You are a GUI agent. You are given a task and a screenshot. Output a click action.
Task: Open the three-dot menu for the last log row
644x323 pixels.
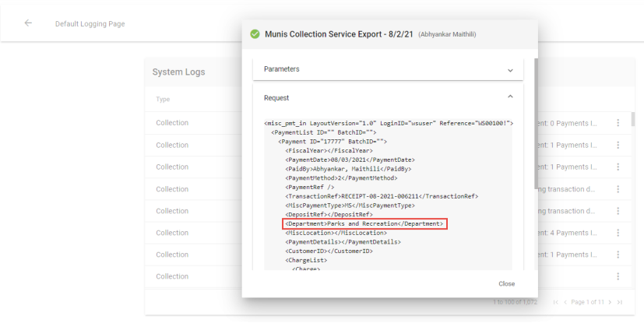pyautogui.click(x=618, y=276)
